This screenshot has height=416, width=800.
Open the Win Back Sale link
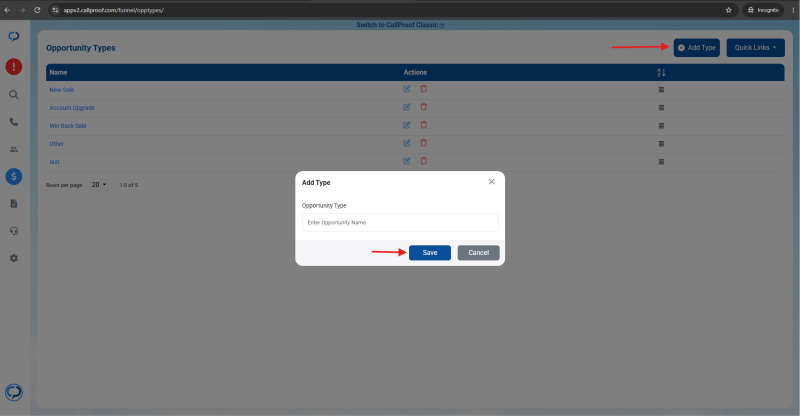68,126
